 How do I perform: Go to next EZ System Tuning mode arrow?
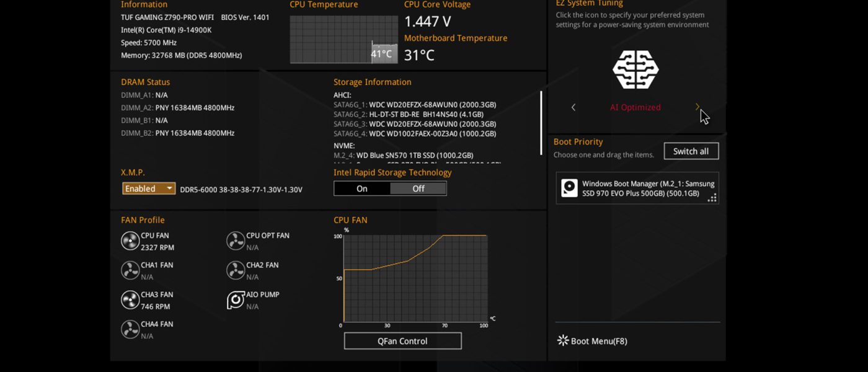point(697,107)
